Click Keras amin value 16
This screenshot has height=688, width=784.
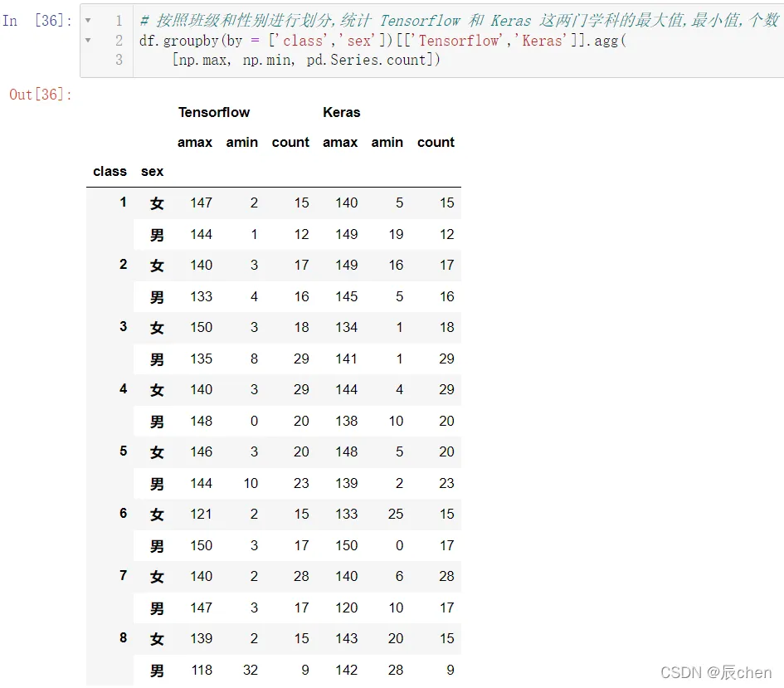pos(396,265)
